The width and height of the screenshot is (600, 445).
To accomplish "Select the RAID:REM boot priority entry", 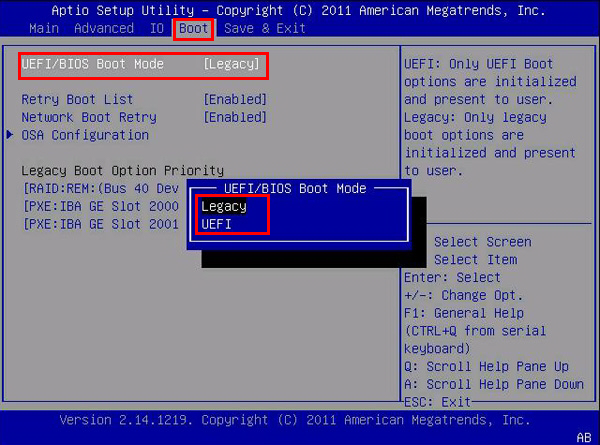I will (x=100, y=188).
